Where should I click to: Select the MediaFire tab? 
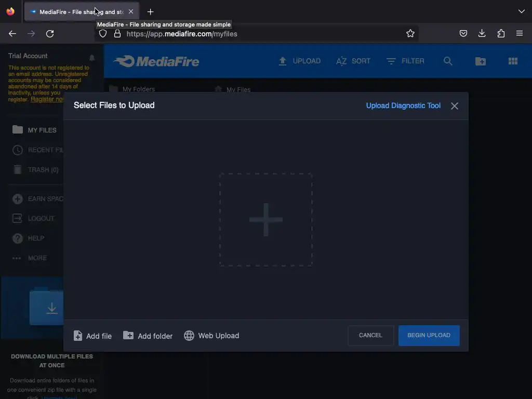point(82,11)
